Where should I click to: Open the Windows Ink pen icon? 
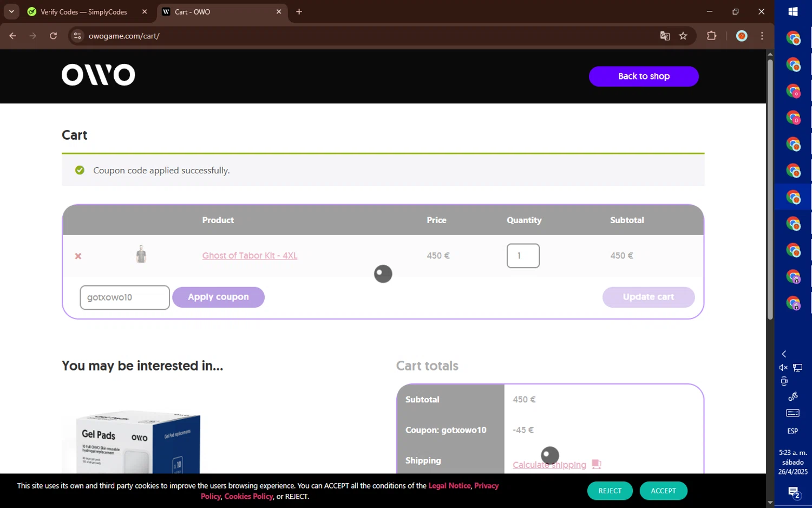pyautogui.click(x=793, y=396)
